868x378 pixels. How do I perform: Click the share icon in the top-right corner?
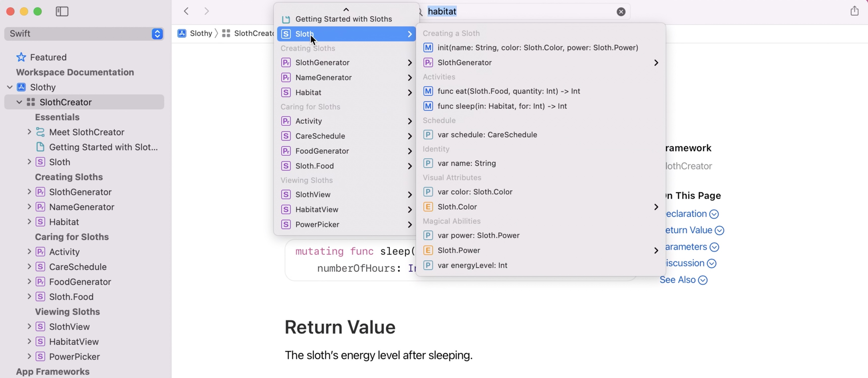pyautogui.click(x=855, y=10)
